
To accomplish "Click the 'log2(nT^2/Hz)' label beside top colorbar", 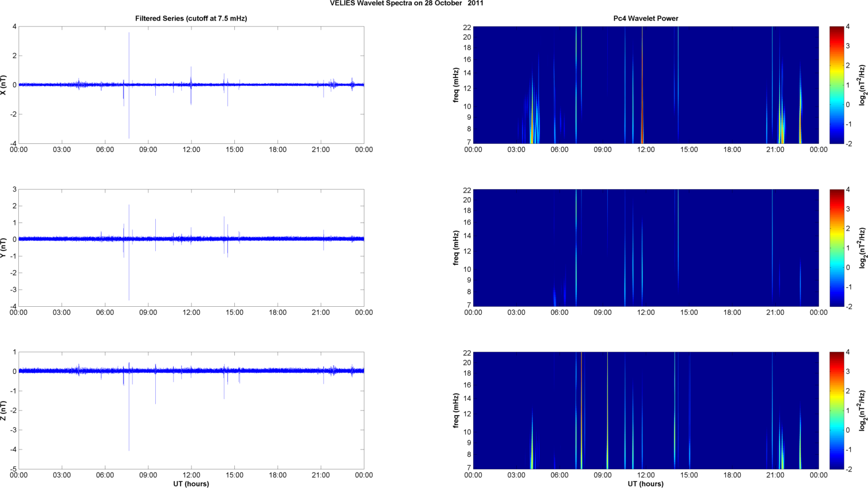I will (x=862, y=85).
